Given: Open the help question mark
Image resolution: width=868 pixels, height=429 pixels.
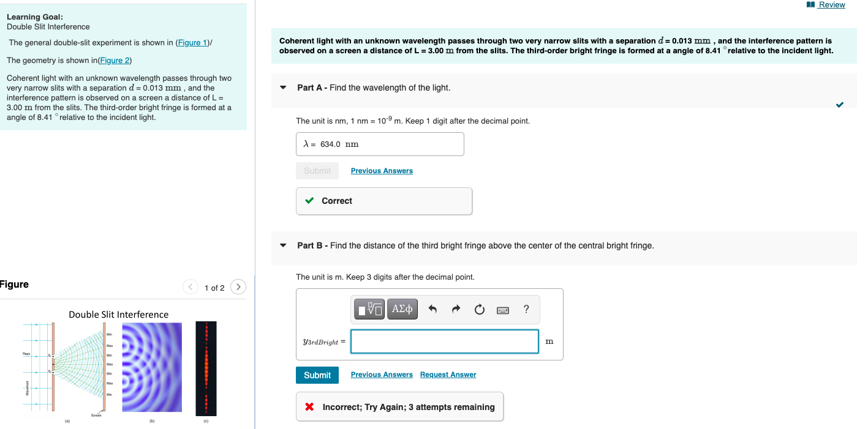Looking at the screenshot, I should point(526,310).
